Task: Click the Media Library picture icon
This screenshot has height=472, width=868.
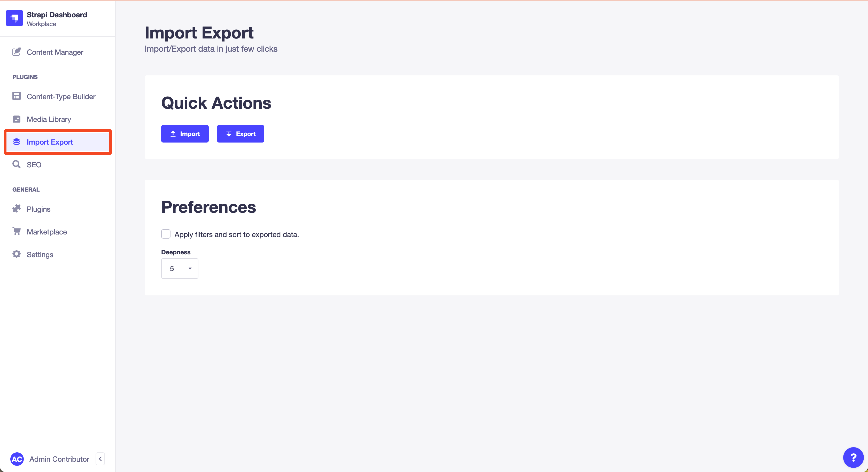Action: pos(17,119)
